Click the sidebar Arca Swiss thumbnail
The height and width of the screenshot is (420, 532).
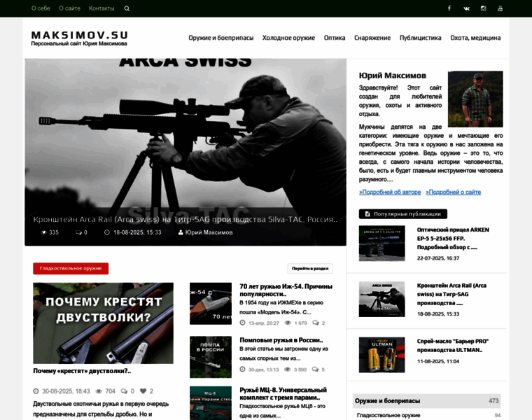point(382,299)
